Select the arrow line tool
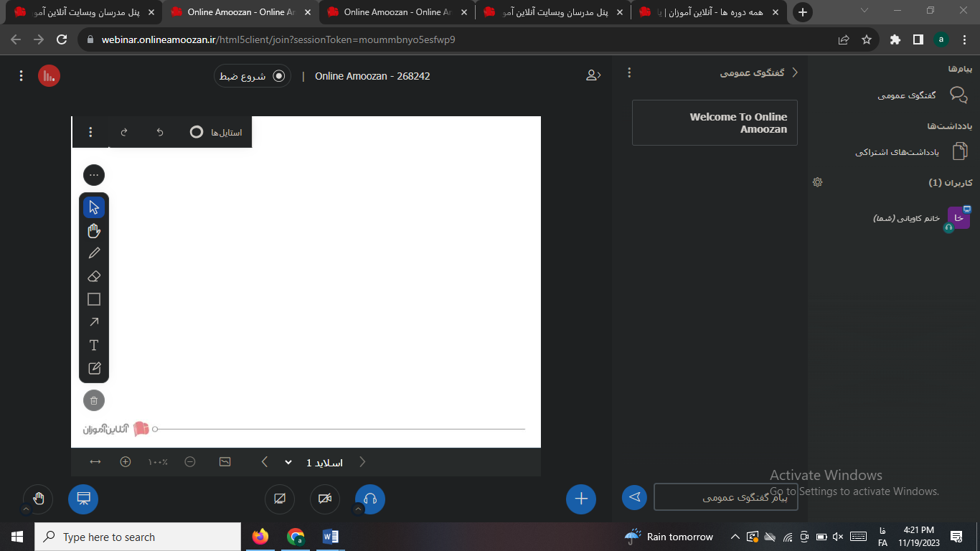980x551 pixels. pyautogui.click(x=94, y=322)
